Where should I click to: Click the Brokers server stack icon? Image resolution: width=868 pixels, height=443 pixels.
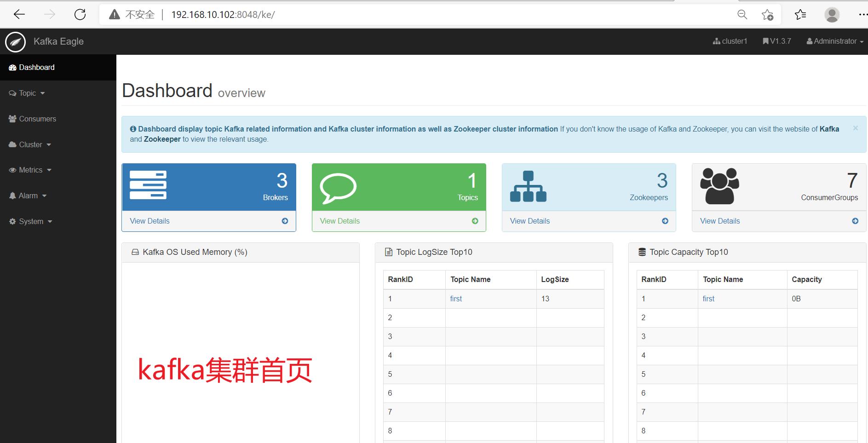tap(148, 185)
